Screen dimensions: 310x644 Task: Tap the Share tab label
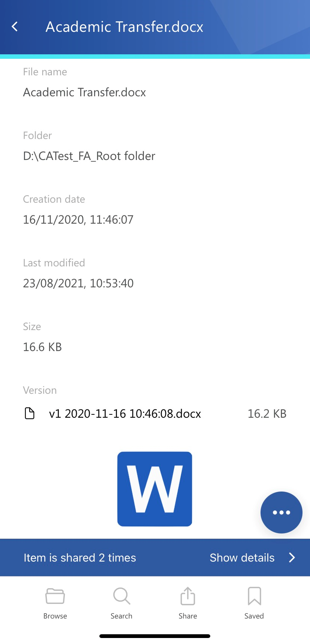188,616
